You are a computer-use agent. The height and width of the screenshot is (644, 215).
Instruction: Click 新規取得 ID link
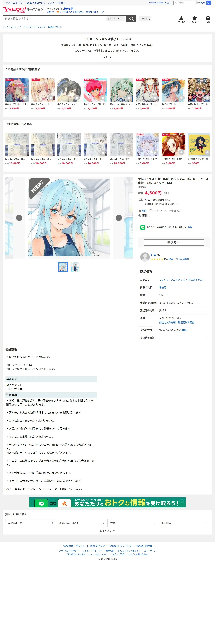(x=68, y=9)
